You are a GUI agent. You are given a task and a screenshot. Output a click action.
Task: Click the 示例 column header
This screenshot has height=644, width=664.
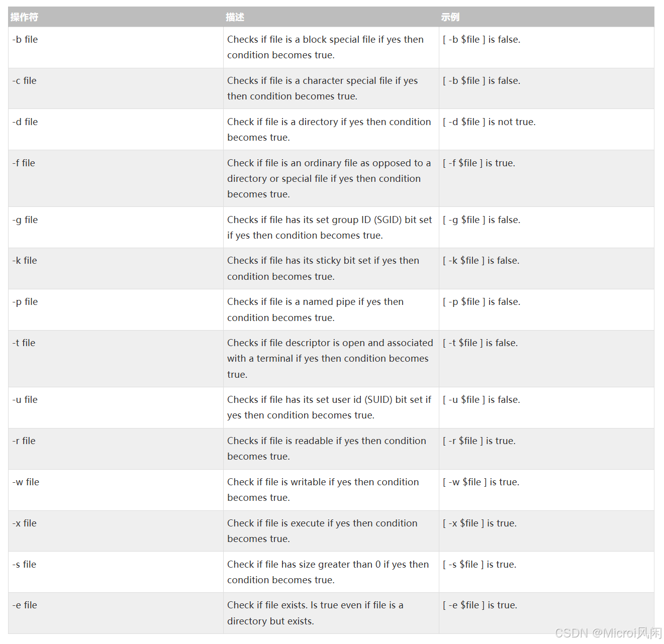[450, 17]
